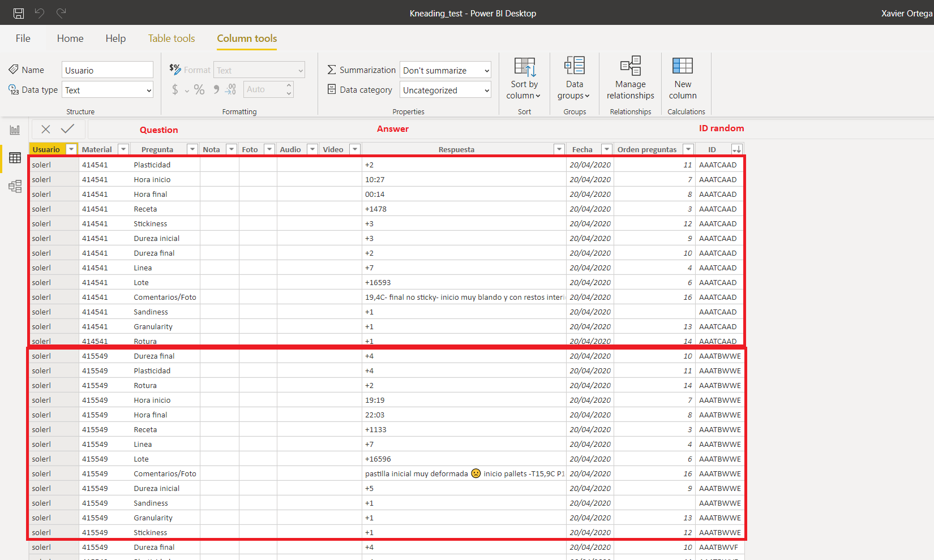The width and height of the screenshot is (934, 560).
Task: Open the Format Text dropdown
Action: (x=259, y=70)
